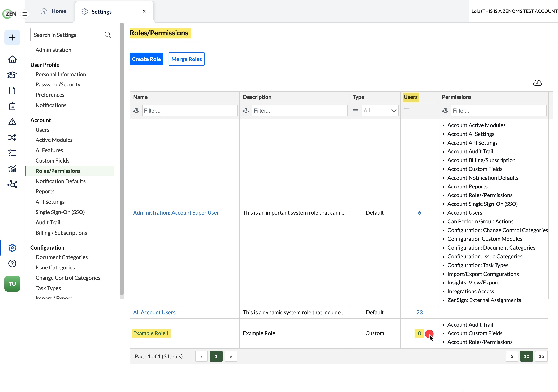Open the Insights bar chart icon
Image resolution: width=558 pixels, height=392 pixels.
12,169
